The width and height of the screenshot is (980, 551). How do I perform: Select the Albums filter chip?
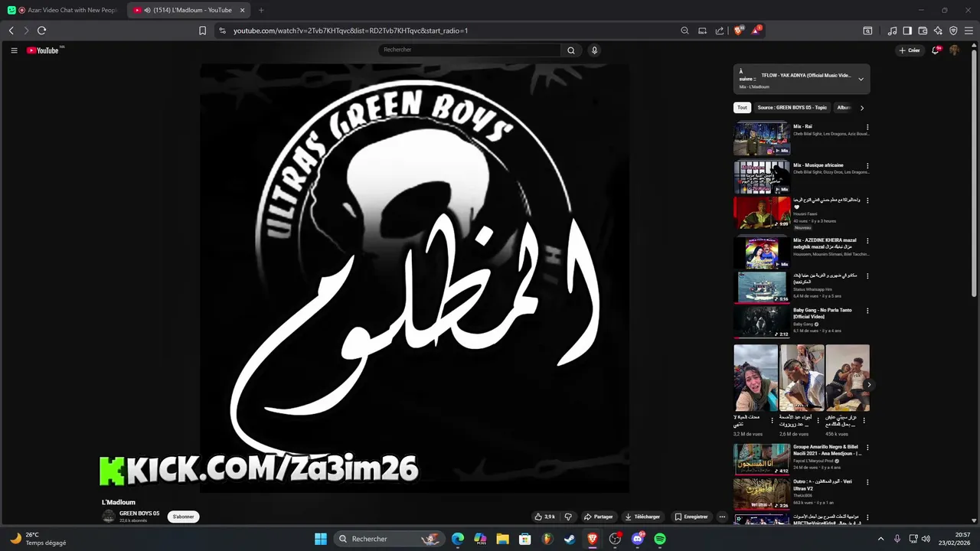(x=844, y=108)
